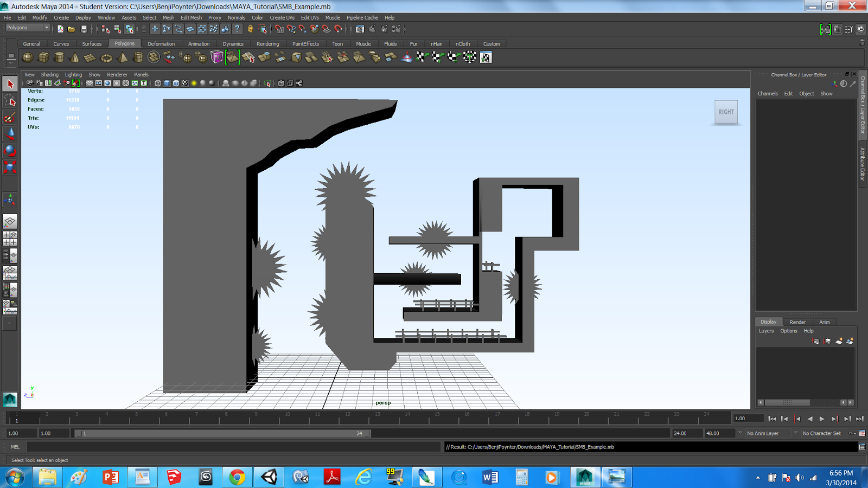Image resolution: width=868 pixels, height=488 pixels.
Task: Open the Script Editor icon
Action: (862, 447)
